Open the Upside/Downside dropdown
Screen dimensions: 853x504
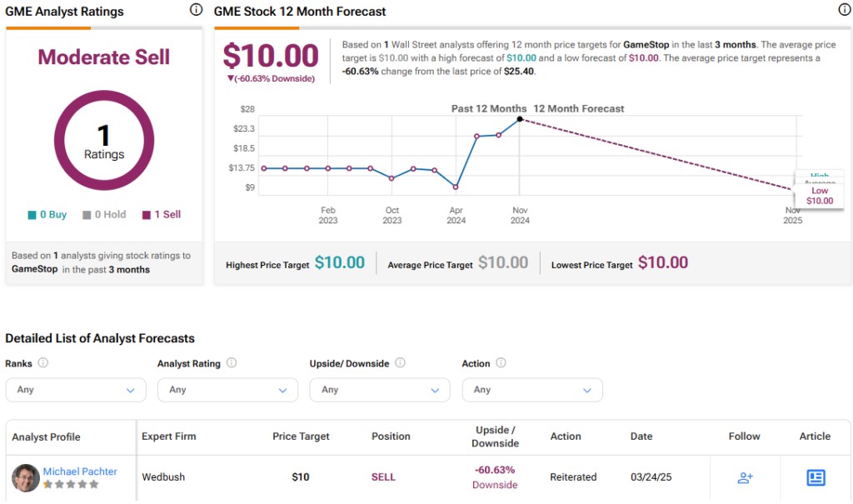[380, 390]
